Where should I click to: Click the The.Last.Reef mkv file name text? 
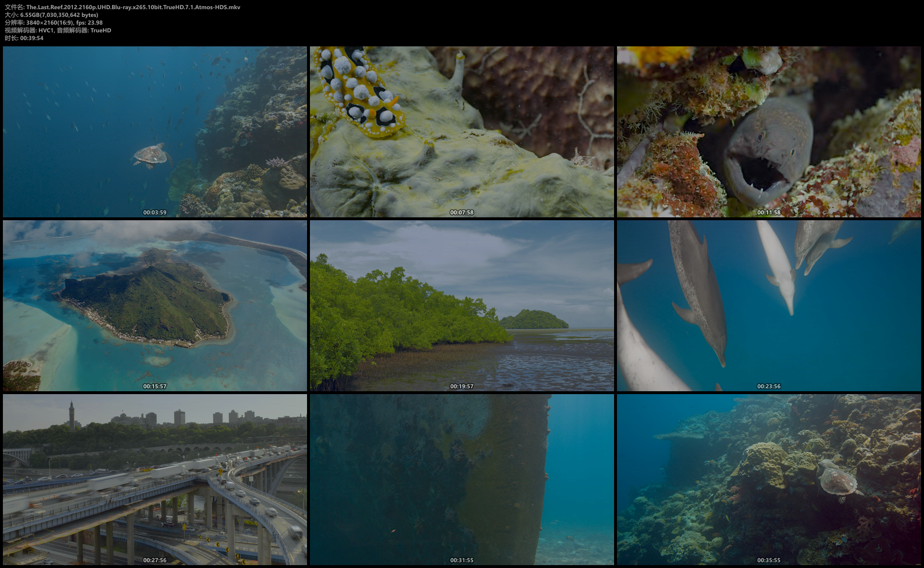pos(133,7)
